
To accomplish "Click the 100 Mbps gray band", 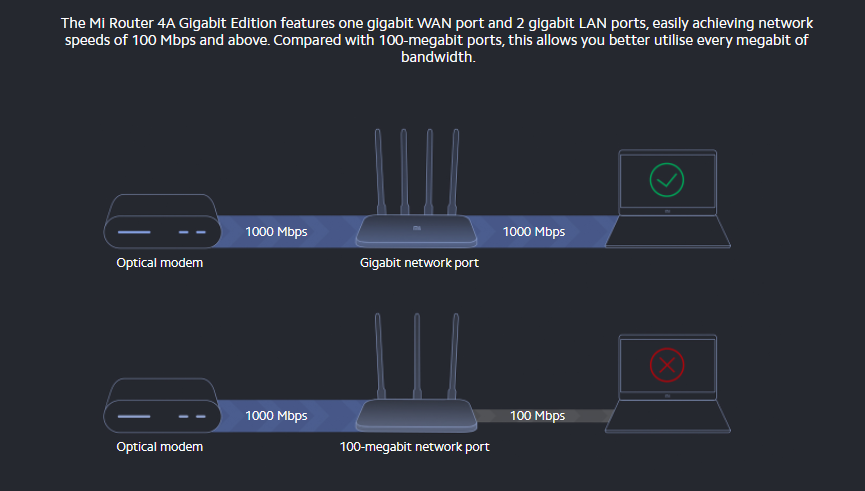I will click(537, 415).
